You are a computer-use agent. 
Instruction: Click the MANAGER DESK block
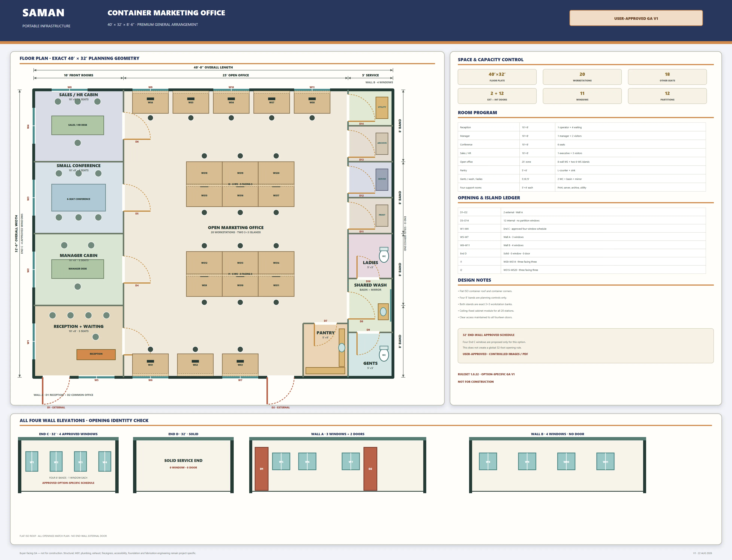[78, 269]
